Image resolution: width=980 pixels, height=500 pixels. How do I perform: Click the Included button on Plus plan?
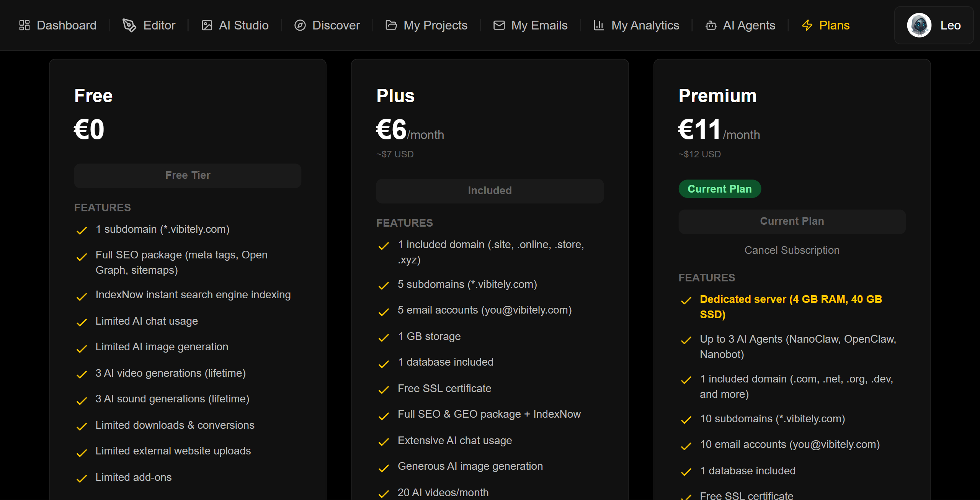click(490, 190)
